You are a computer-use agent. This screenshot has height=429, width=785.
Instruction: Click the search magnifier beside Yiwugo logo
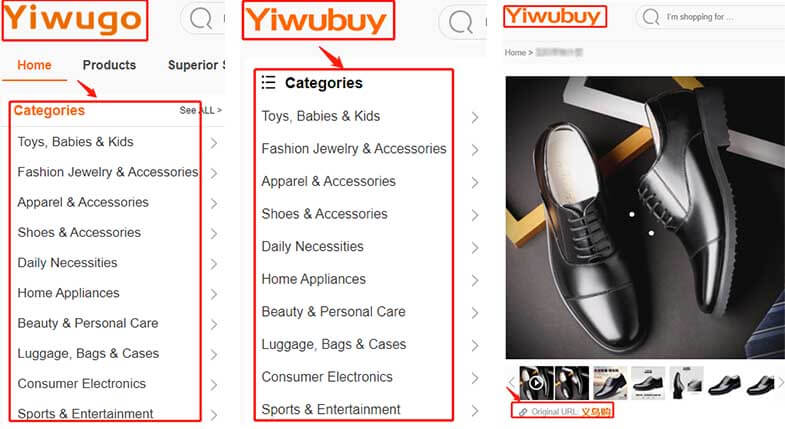(x=201, y=19)
